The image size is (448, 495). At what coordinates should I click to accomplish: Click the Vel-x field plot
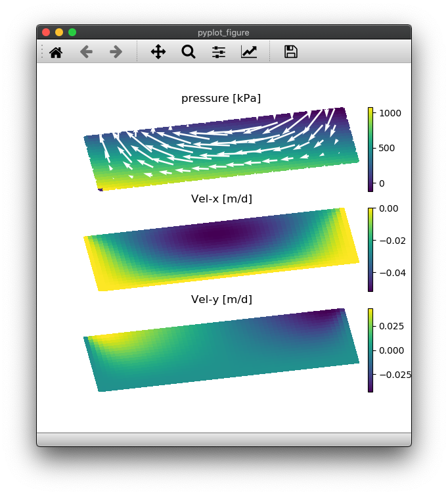tap(221, 250)
